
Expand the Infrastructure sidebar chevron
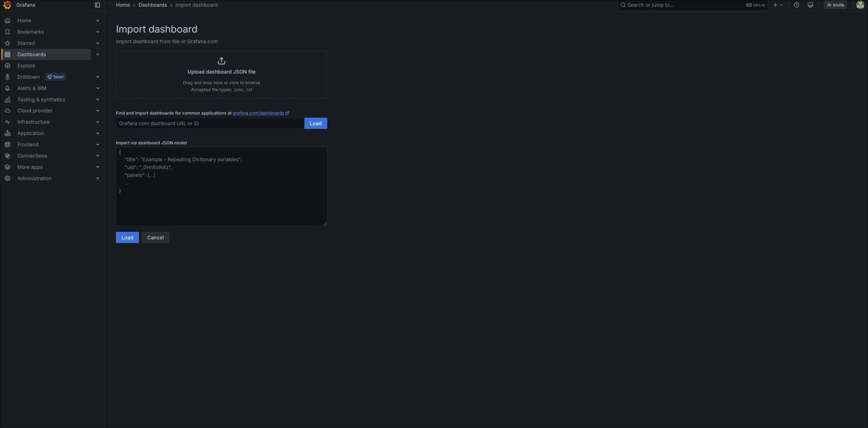click(x=97, y=122)
